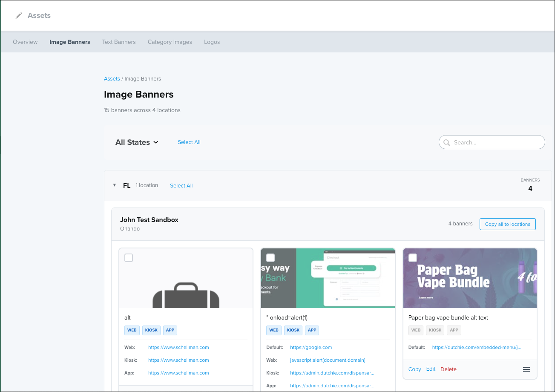The image size is (555, 392).
Task: Click the WEB tag on onload=alert(1) card
Action: click(x=274, y=330)
